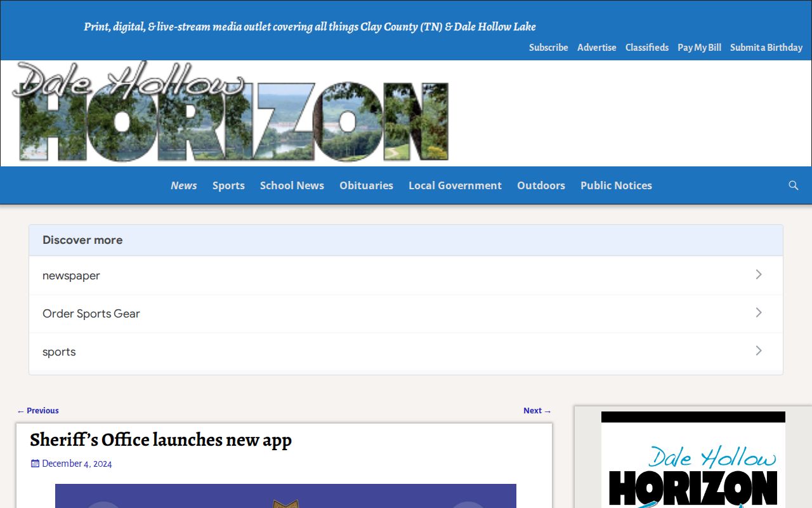Open the News menu item

point(183,185)
